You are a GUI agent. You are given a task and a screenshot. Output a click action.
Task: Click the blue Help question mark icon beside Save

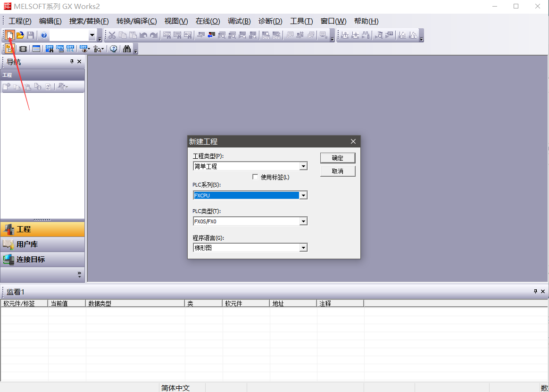44,35
